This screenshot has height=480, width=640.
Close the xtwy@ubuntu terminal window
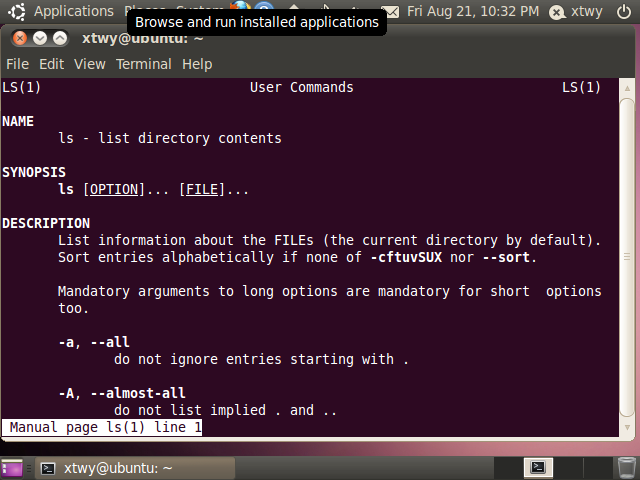coord(20,38)
